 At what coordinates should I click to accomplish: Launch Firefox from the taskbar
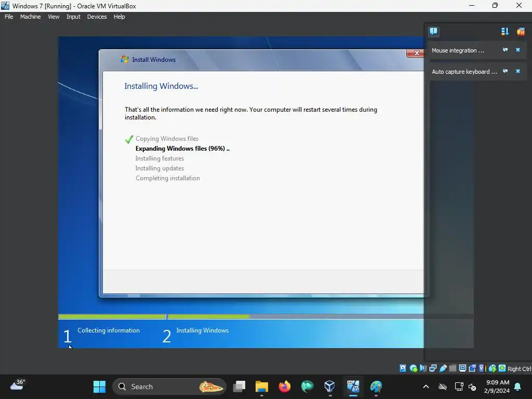point(284,387)
